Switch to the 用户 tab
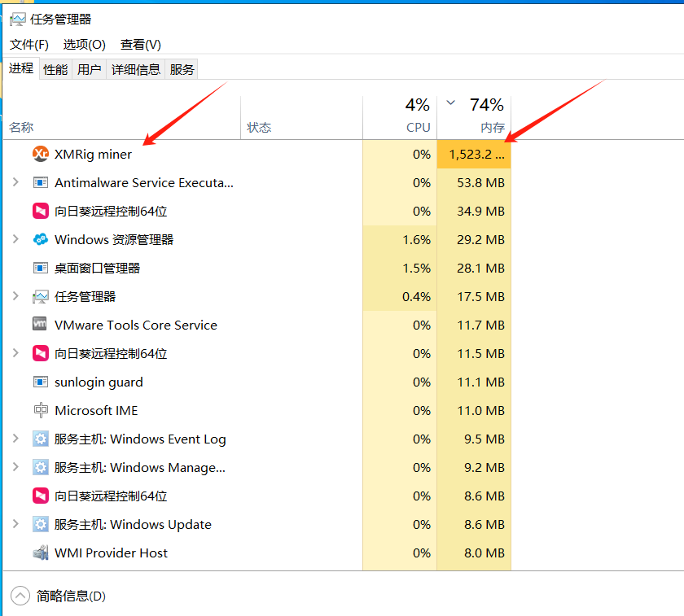Screen dimensions: 684x616 [x=90, y=69]
